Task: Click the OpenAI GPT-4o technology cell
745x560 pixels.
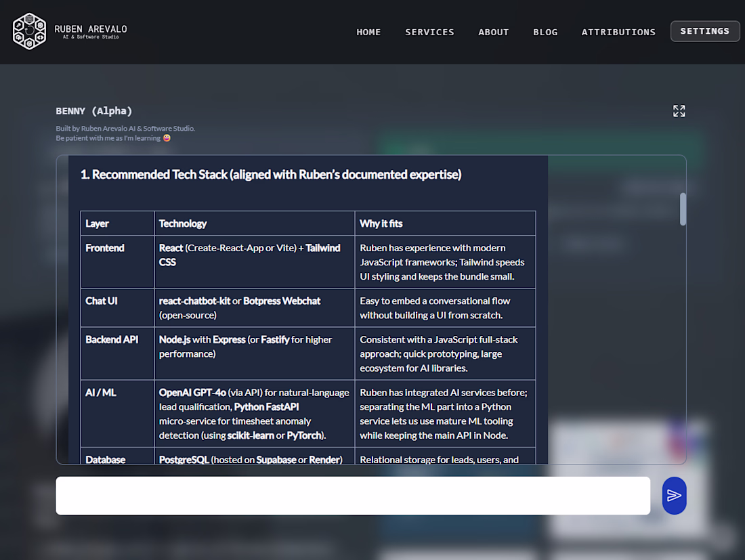Action: (x=254, y=414)
